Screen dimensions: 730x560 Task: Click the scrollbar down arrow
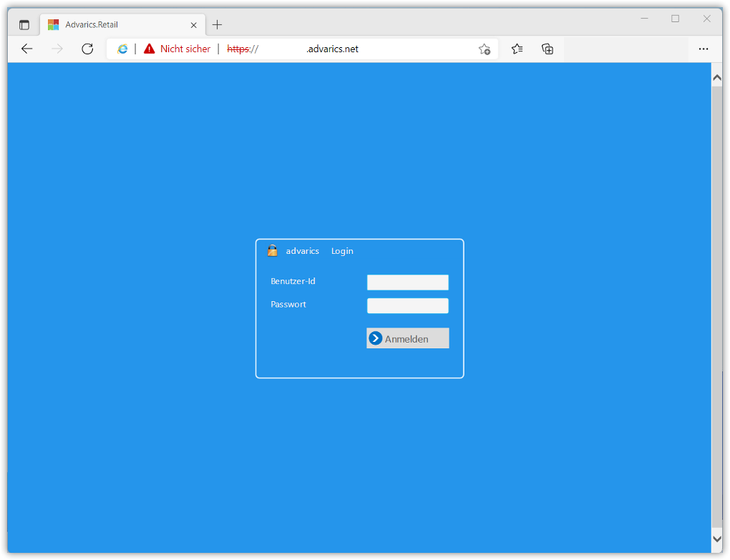[x=717, y=539]
